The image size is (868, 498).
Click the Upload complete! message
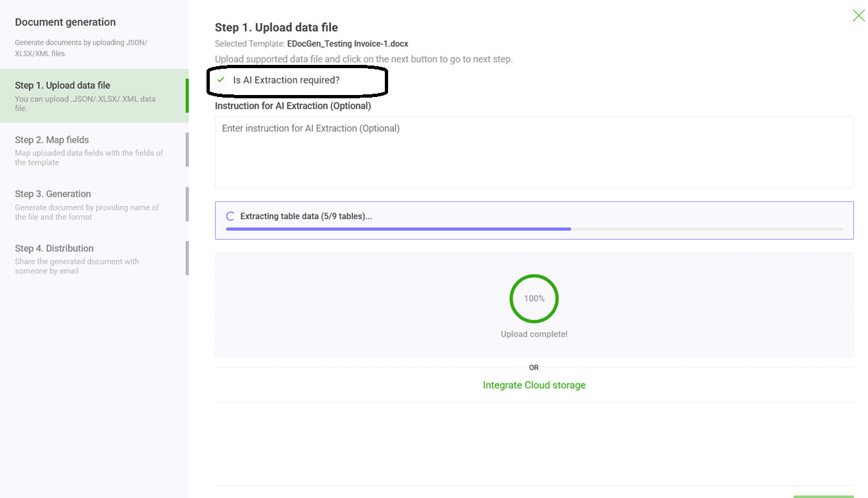click(x=534, y=334)
